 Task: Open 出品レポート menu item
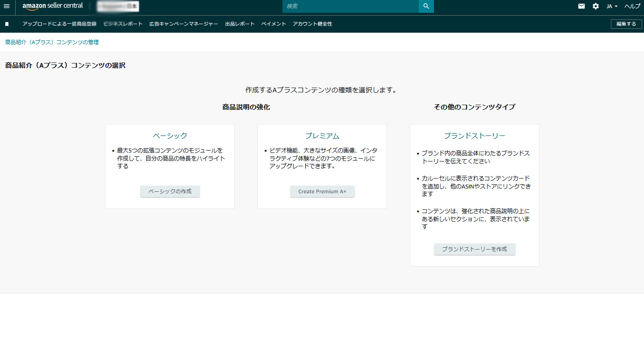(240, 24)
